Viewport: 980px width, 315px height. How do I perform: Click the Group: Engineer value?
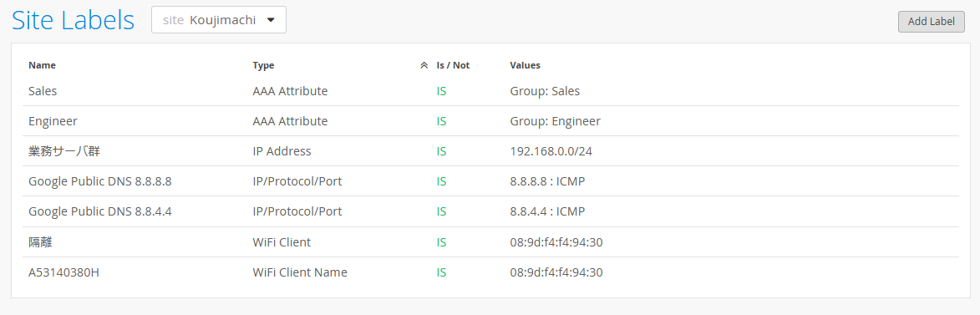(x=555, y=121)
